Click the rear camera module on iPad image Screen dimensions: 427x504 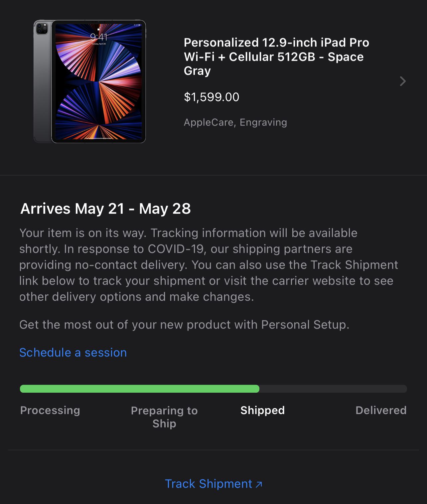[42, 29]
